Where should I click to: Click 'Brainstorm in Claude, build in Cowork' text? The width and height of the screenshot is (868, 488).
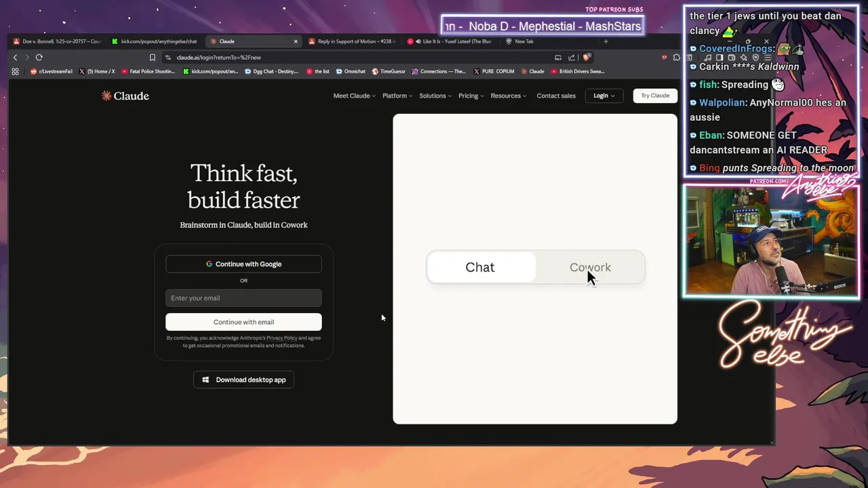[243, 225]
